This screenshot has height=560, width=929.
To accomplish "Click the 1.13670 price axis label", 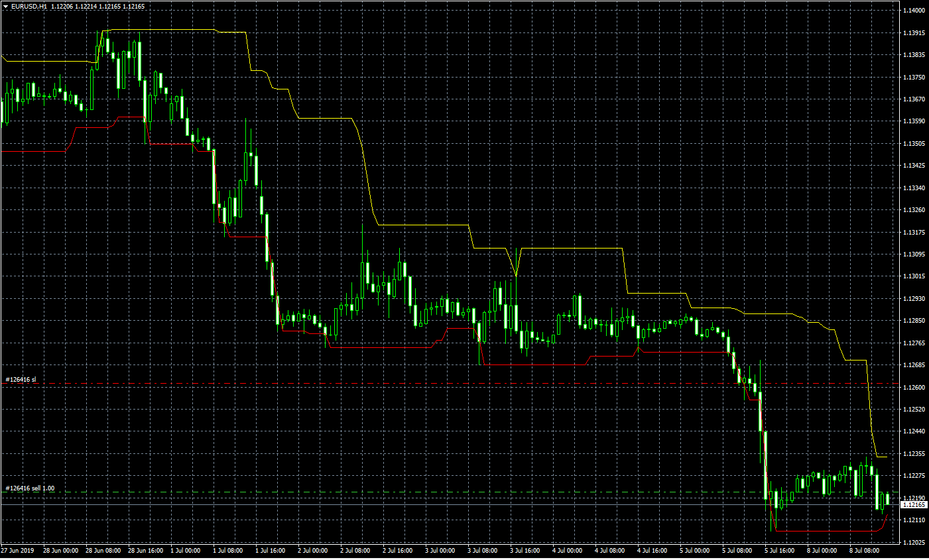I will pos(914,99).
